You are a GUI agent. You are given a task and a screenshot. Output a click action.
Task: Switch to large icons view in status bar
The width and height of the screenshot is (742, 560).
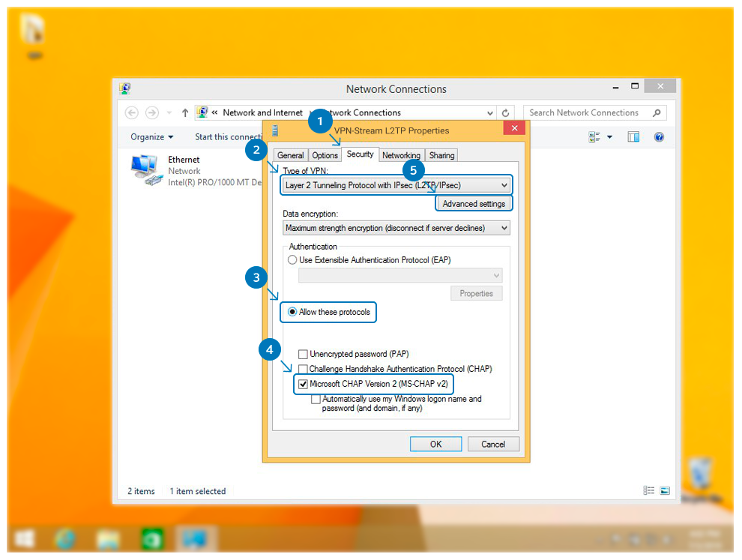pos(665,490)
